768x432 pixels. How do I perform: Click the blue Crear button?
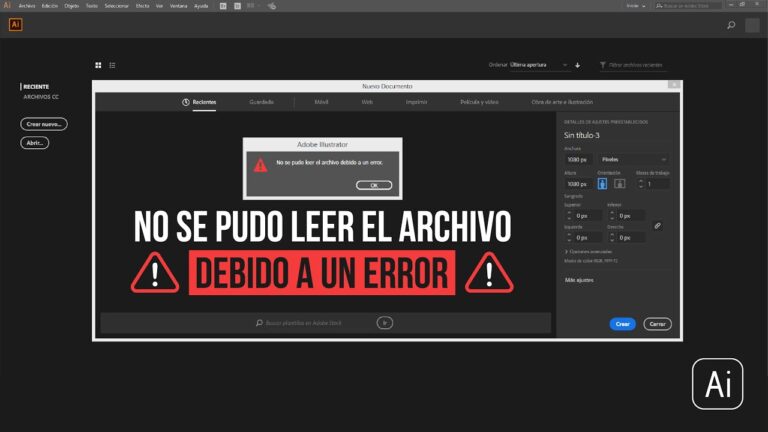pyautogui.click(x=623, y=324)
